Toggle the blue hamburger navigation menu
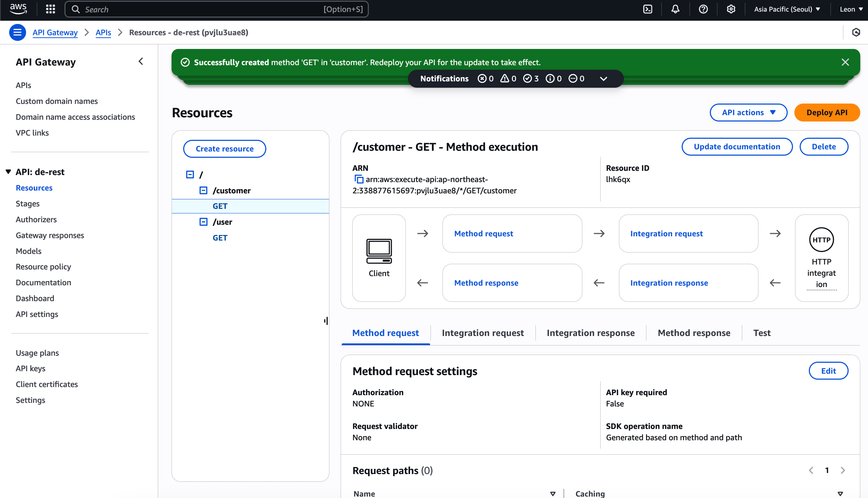The height and width of the screenshot is (498, 868). click(17, 32)
